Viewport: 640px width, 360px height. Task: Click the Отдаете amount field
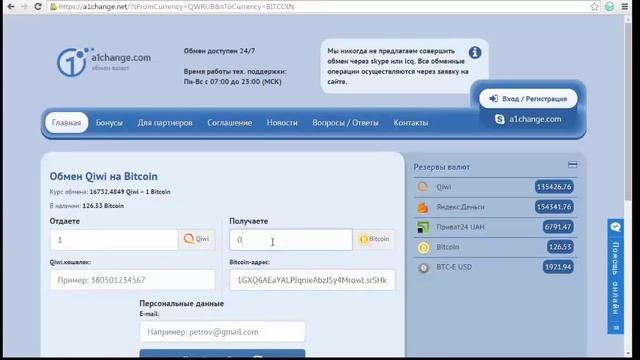pos(114,240)
